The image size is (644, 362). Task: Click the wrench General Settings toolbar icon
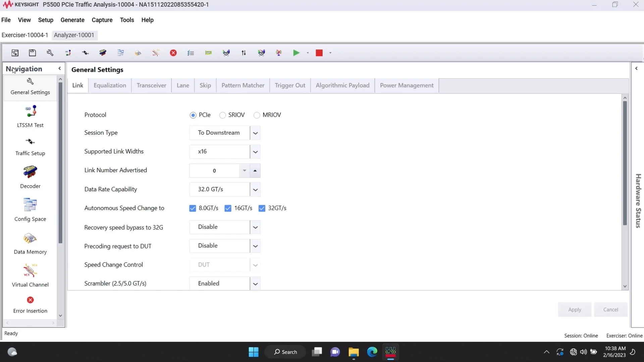point(50,53)
